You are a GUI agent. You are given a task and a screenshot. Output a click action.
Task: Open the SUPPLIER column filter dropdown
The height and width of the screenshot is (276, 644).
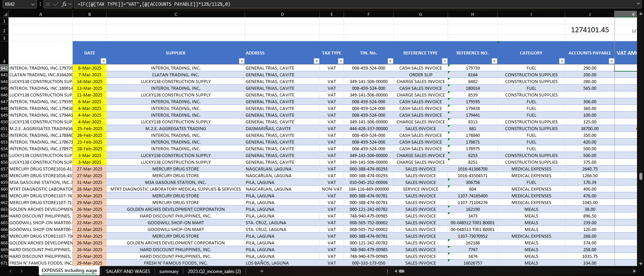242,61
